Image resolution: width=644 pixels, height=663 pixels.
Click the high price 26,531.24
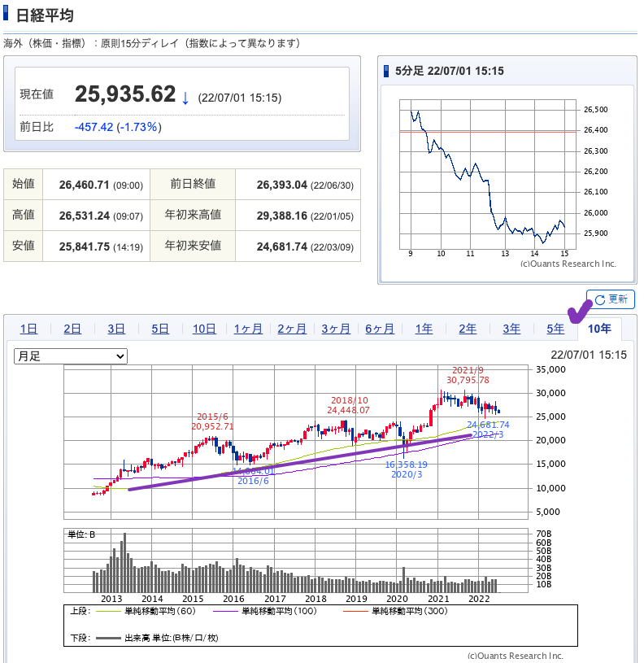point(84,216)
